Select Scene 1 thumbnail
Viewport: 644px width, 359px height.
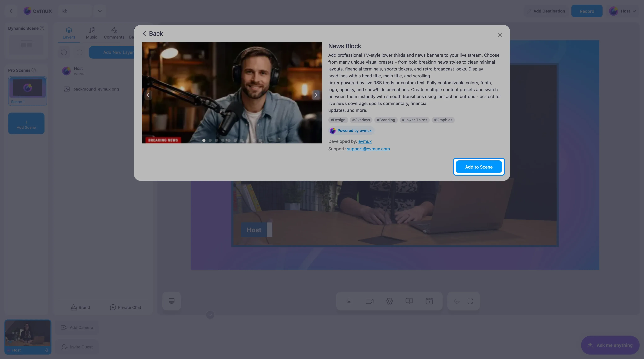coord(28,91)
